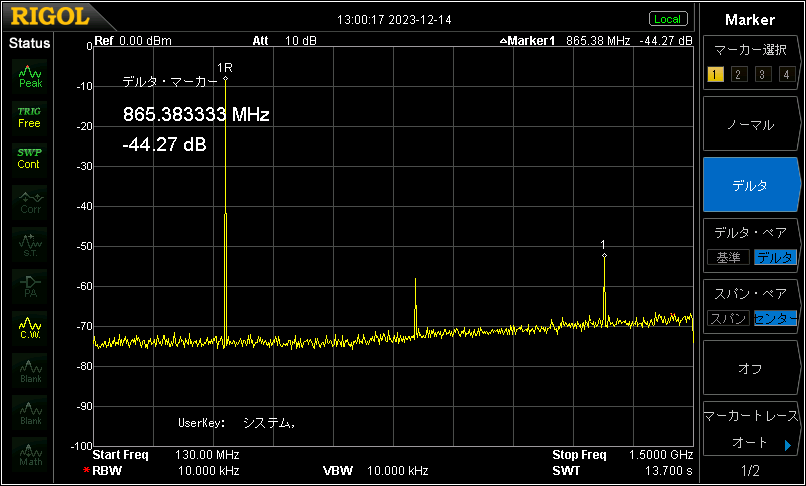This screenshot has height=486, width=806.
Task: Go to next menu page 1/2
Action: pos(750,471)
